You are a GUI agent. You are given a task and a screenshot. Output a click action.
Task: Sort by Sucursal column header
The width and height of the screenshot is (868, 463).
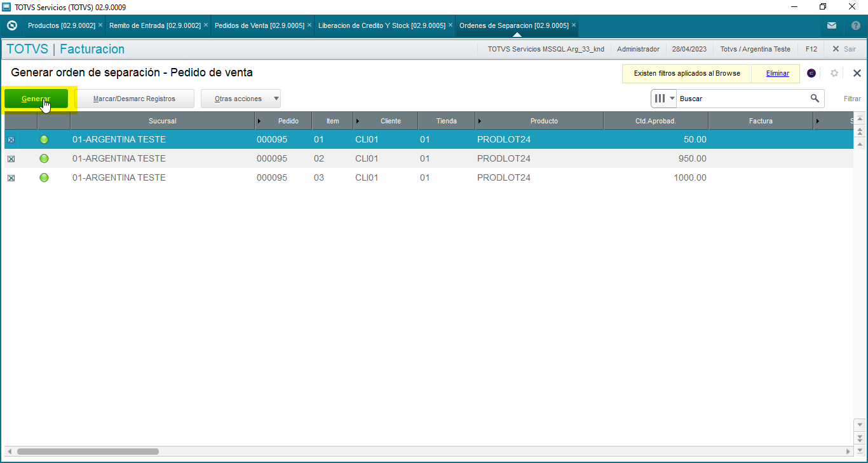tap(163, 121)
